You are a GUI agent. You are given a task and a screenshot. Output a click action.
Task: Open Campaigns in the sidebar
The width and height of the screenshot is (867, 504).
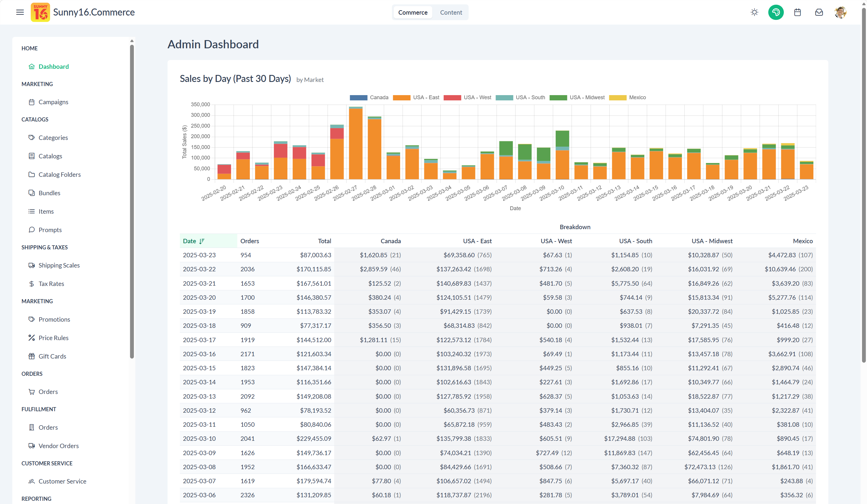53,102
